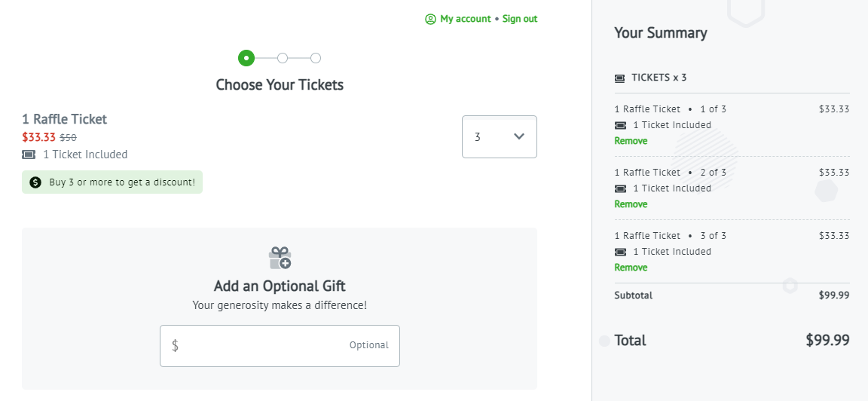Click ticket icon under 1 Raffle Ticket price
The height and width of the screenshot is (401, 868).
coord(29,155)
